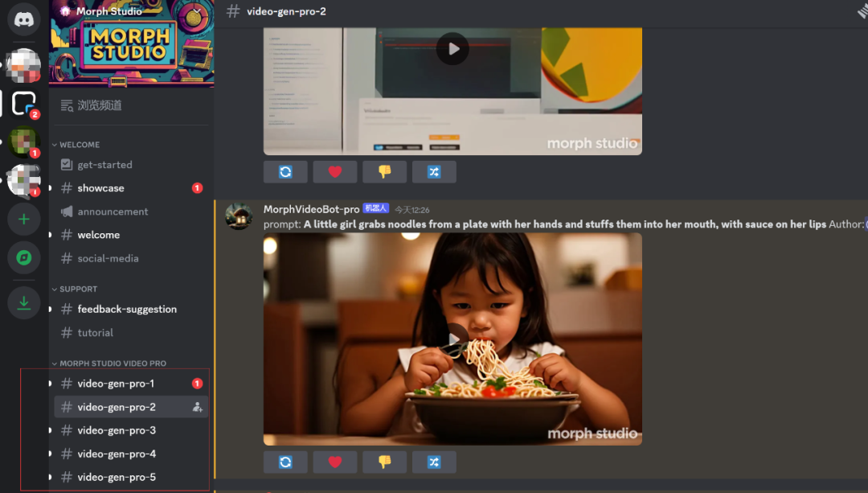Dislike the top video with thumbs-down
Image resolution: width=868 pixels, height=493 pixels.
(x=384, y=171)
